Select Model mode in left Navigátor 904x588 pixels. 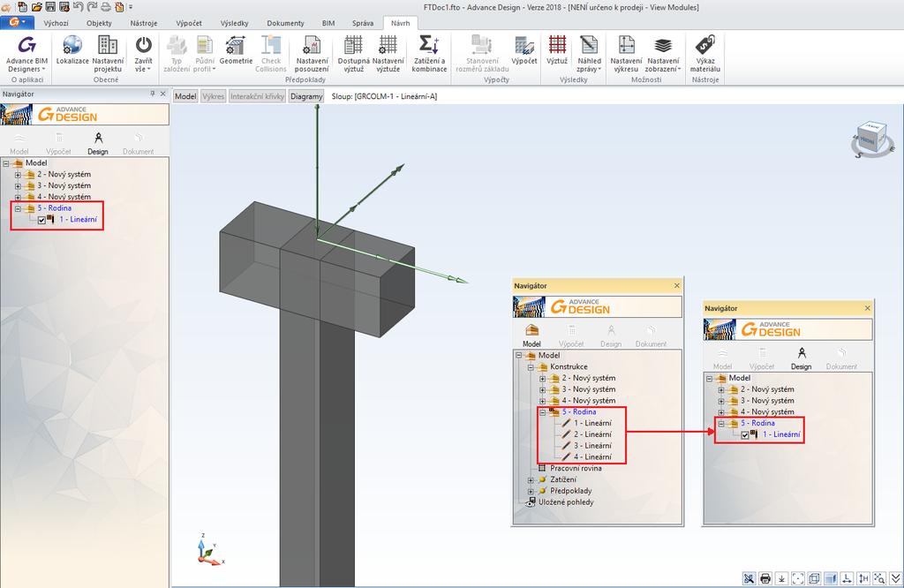click(19, 143)
